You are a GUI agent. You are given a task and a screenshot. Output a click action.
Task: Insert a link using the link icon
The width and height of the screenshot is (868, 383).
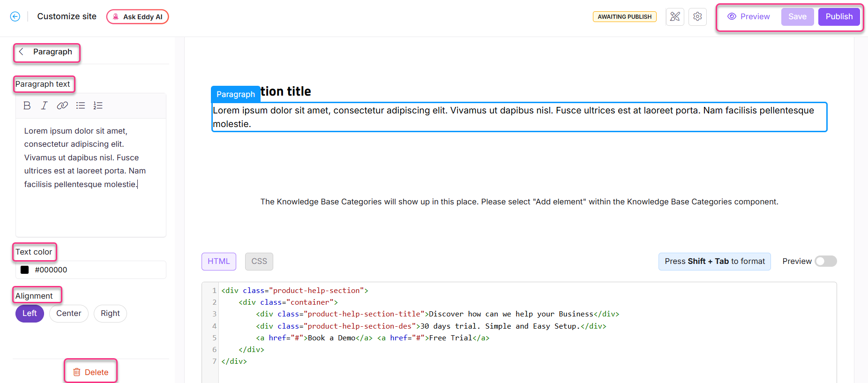coord(62,105)
